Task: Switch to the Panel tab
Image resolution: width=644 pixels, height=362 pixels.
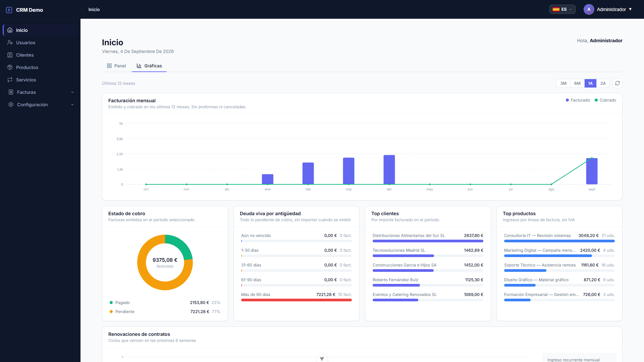Action: point(116,66)
